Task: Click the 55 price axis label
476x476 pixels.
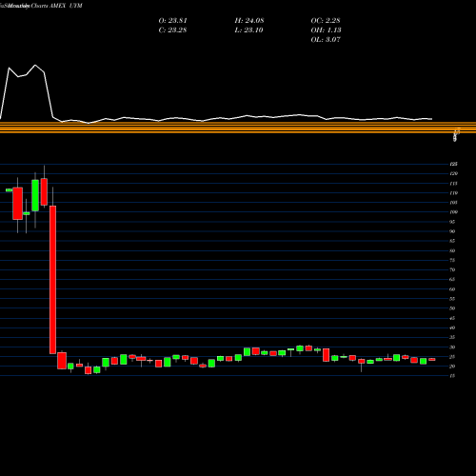Action: (452, 299)
